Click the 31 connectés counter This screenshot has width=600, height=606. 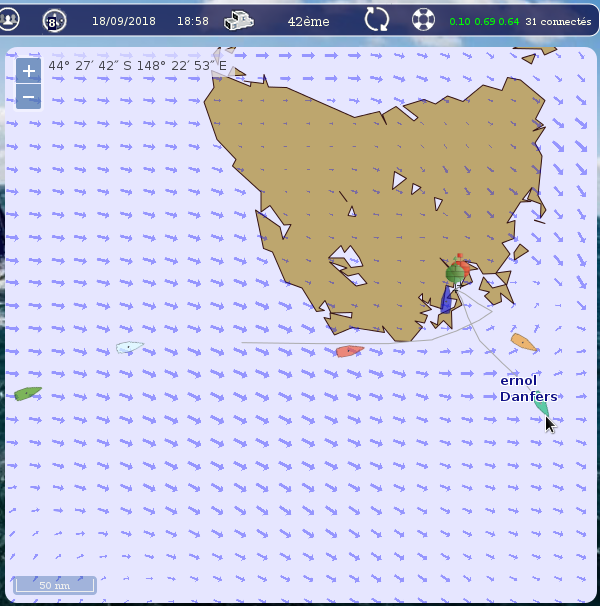(x=558, y=21)
